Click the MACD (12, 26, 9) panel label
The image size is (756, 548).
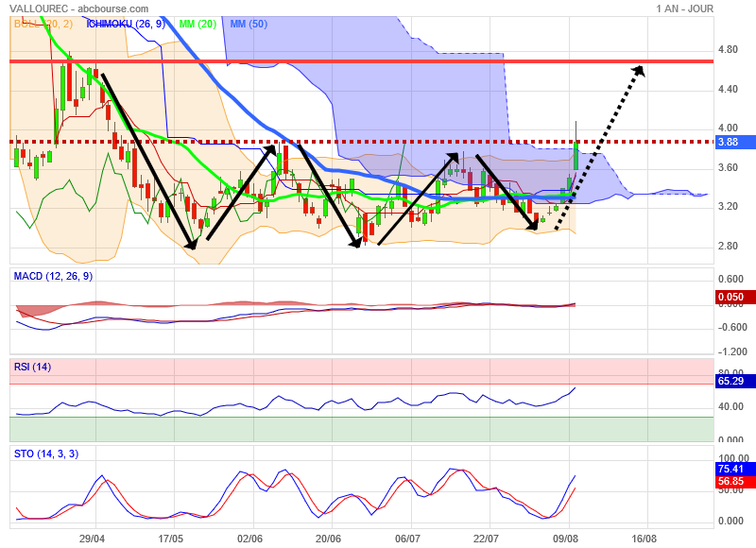[53, 276]
